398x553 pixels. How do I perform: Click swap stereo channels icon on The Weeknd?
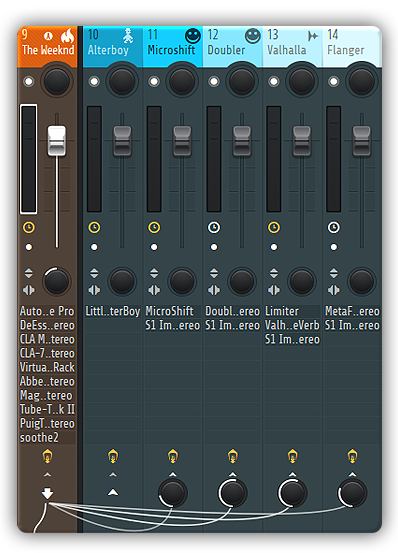(x=29, y=290)
